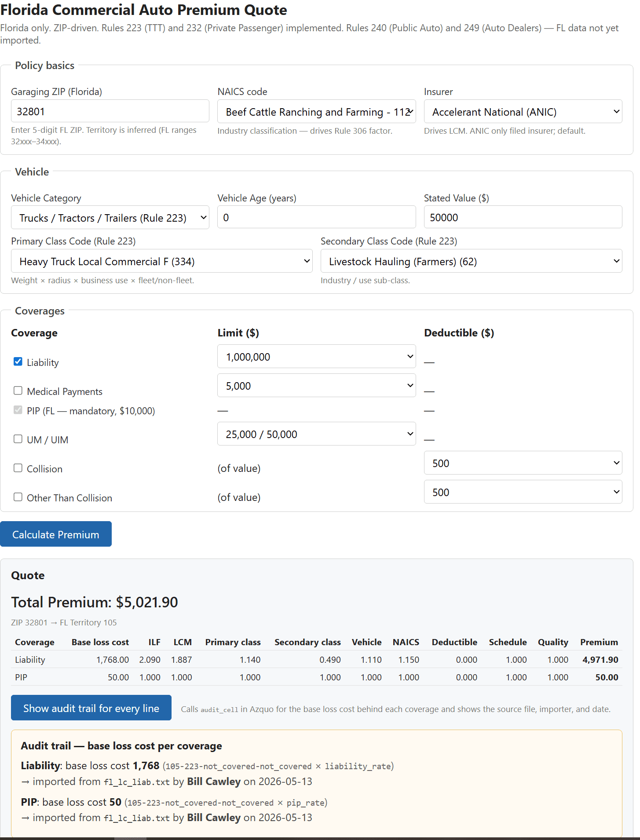
Task: Click the Quality column header
Action: [x=553, y=642]
